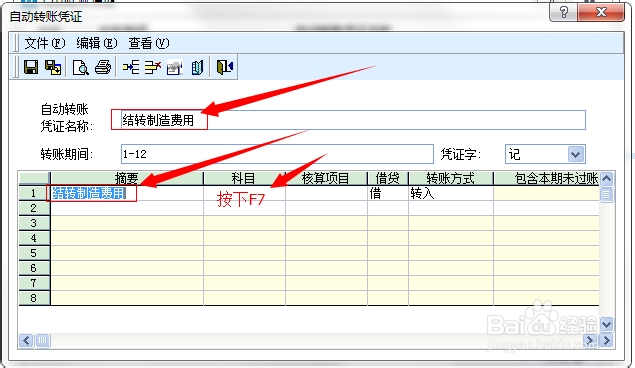Viewport: 635px width, 368px height.
Task: Click the 摘要 column header
Action: tap(127, 178)
